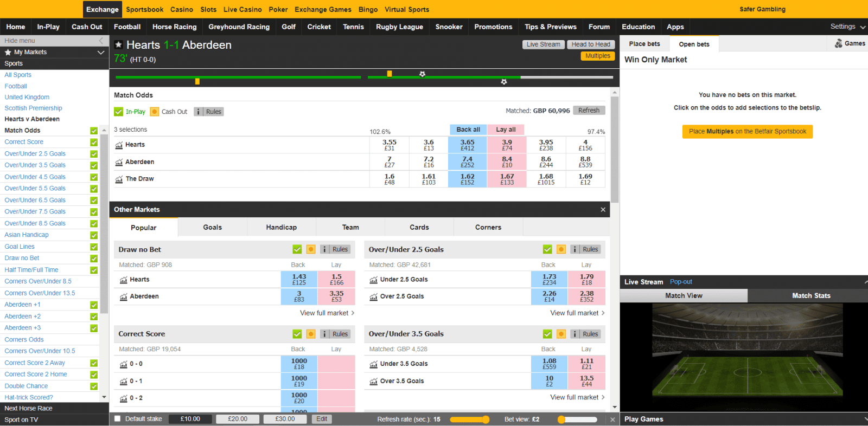This screenshot has width=868, height=426.
Task: Open the Settings dropdown
Action: point(848,27)
